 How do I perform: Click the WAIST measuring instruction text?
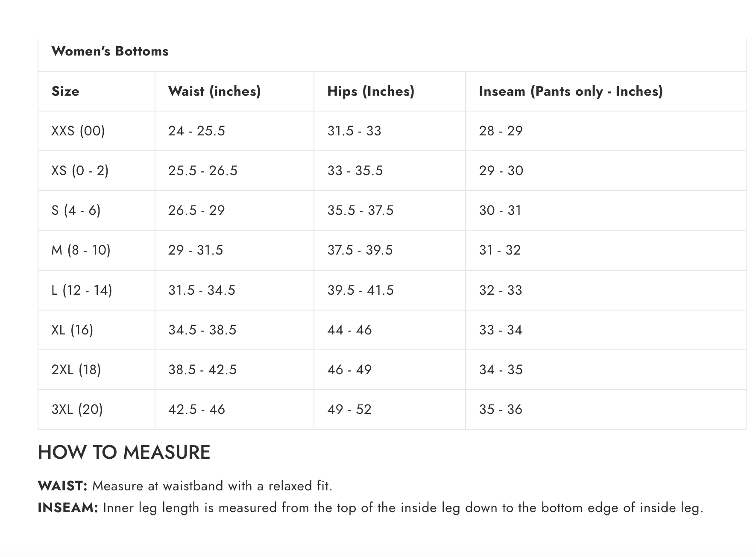point(185,486)
